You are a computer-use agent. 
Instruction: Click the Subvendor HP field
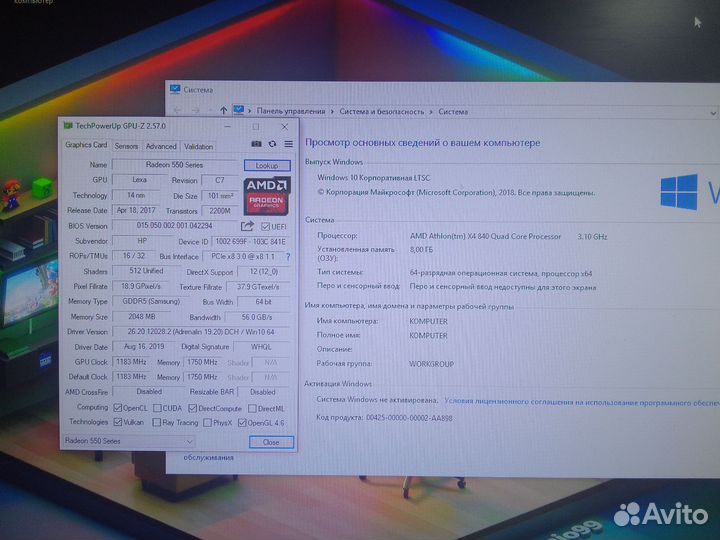[142, 241]
